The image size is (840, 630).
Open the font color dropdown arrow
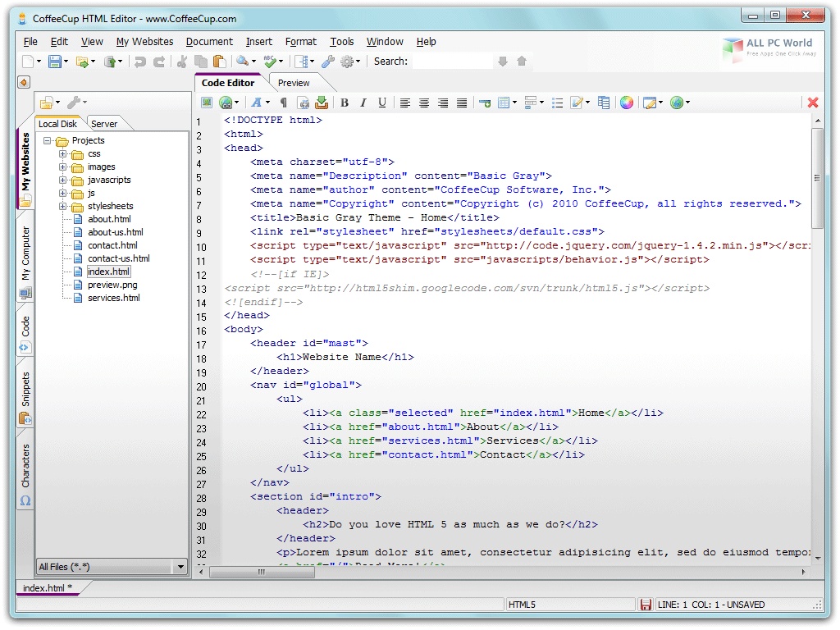pyautogui.click(x=267, y=103)
